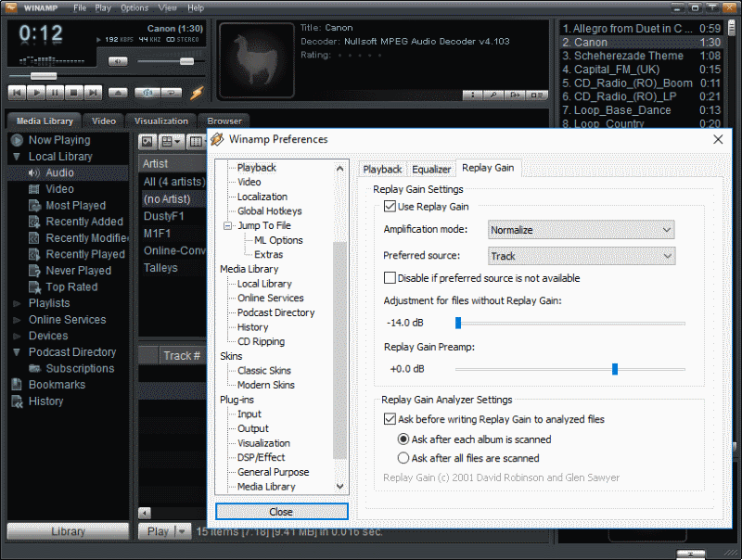742x560 pixels.
Task: Open the Playback preferences tab
Action: click(x=382, y=169)
